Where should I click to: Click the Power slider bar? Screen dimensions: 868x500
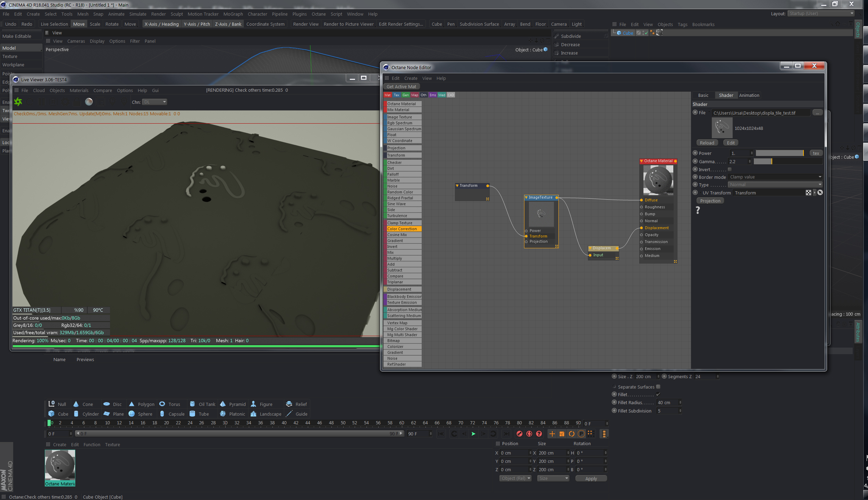[x=779, y=153]
